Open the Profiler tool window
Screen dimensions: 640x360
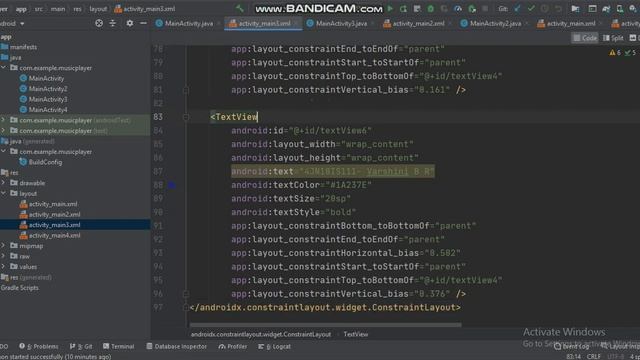tap(233, 346)
